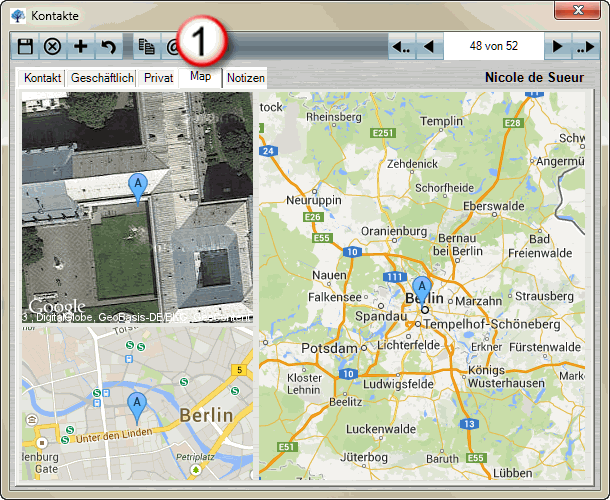Click the copy contact icon
The width and height of the screenshot is (610, 500).
[147, 46]
